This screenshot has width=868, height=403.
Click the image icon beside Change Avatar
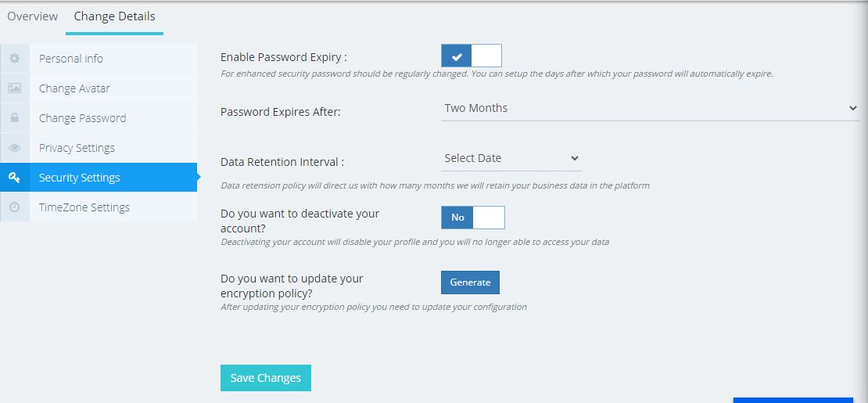14,88
